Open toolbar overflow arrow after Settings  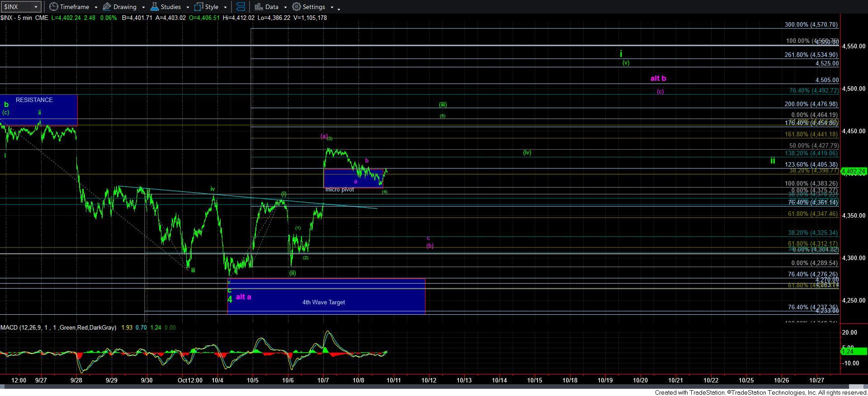tap(339, 8)
